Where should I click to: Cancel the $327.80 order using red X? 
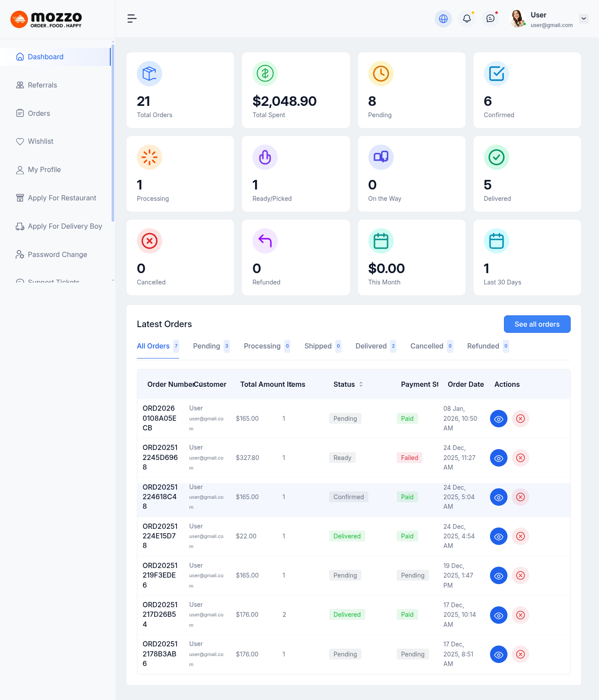[x=520, y=458]
